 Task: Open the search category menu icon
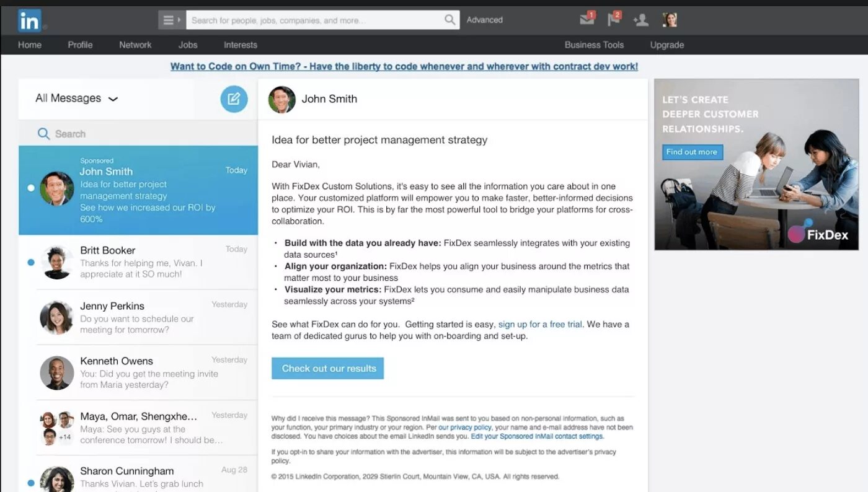[172, 20]
